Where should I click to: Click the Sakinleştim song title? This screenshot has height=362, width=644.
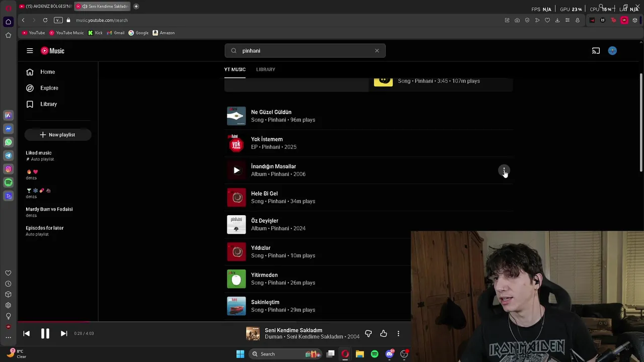coord(265,302)
